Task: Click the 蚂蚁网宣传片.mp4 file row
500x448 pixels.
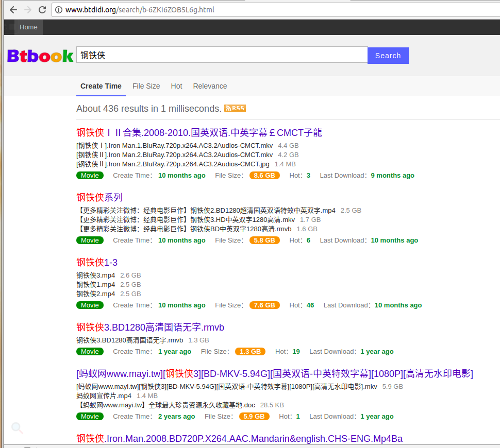Action: point(117,396)
